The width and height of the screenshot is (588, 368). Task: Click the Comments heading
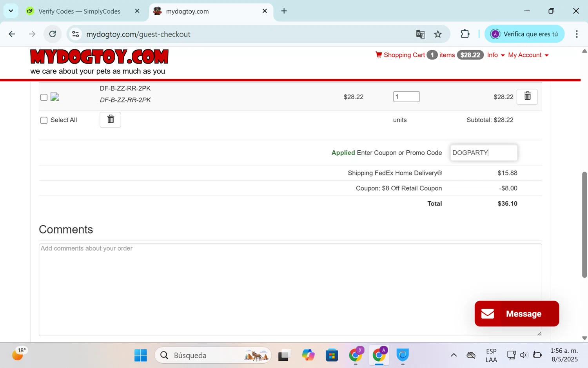pos(66,230)
